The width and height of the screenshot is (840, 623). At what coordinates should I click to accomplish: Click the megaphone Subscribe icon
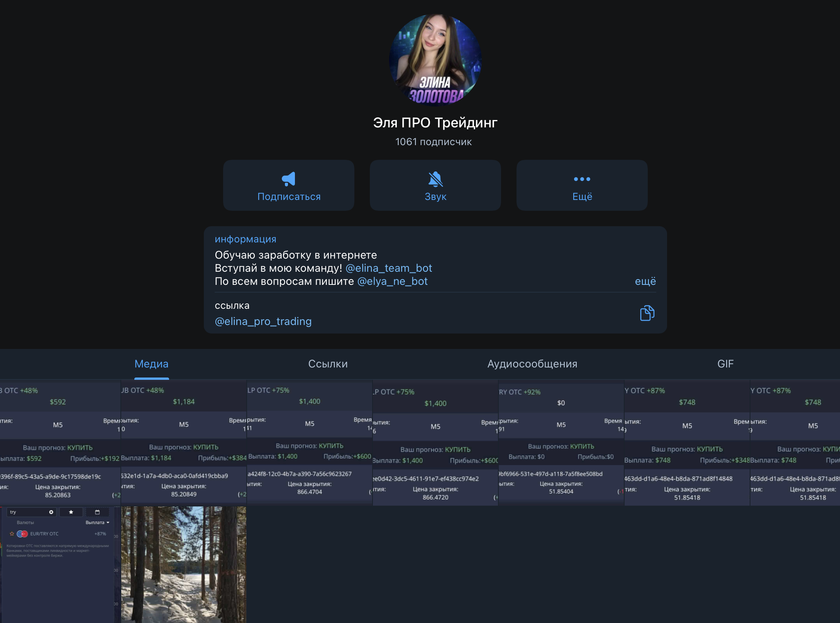(x=288, y=179)
